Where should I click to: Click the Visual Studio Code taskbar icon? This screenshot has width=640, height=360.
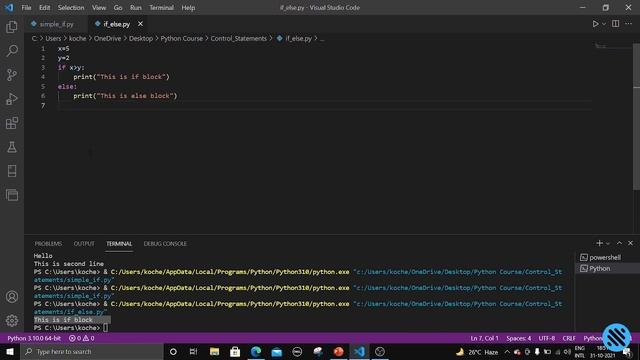pos(359,351)
